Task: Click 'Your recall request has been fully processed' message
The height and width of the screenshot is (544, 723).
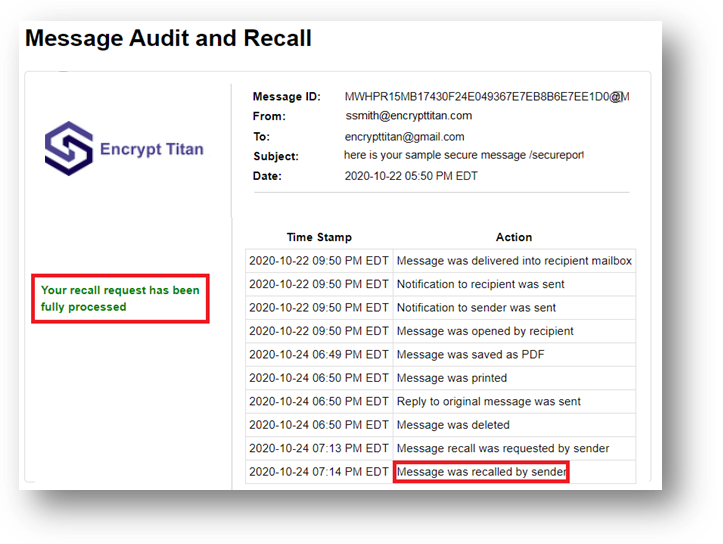Action: (120, 298)
